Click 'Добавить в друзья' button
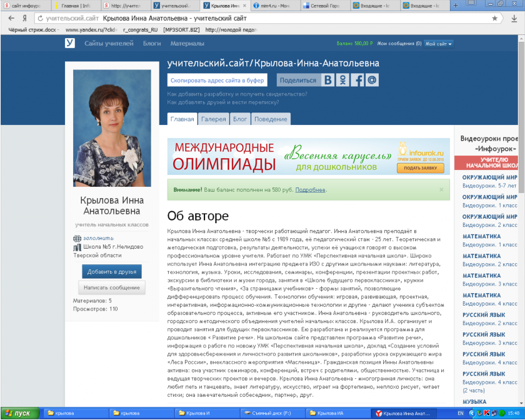This screenshot has width=525, height=420. coord(111,271)
